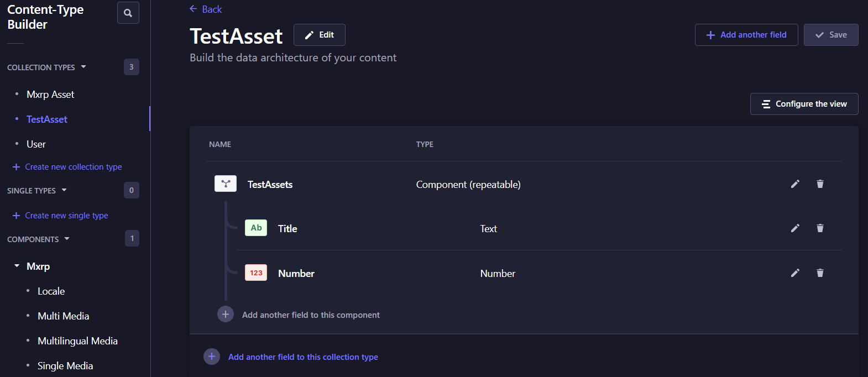
Task: Click Add another field button
Action: click(x=746, y=35)
